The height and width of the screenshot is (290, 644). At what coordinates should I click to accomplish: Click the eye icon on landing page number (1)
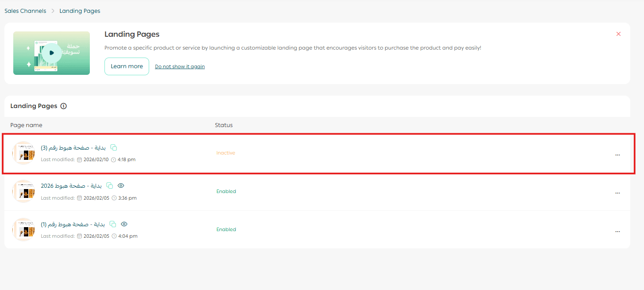coord(124,224)
